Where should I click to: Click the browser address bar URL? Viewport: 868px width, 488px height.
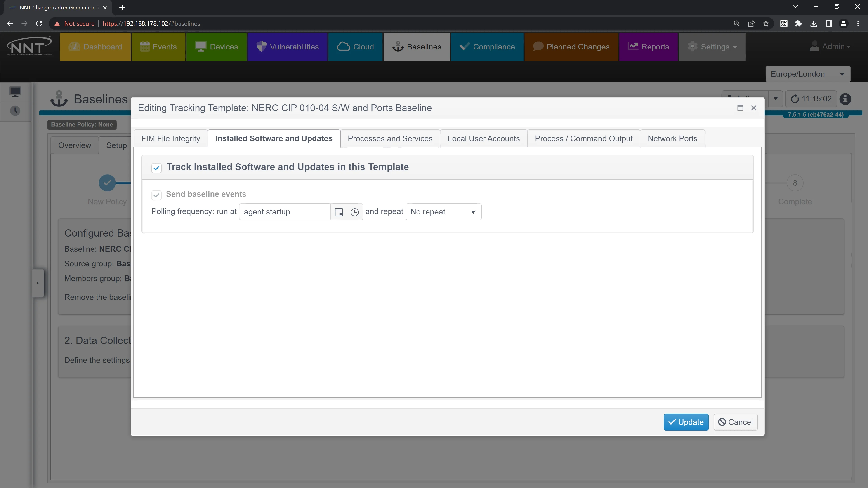(151, 23)
